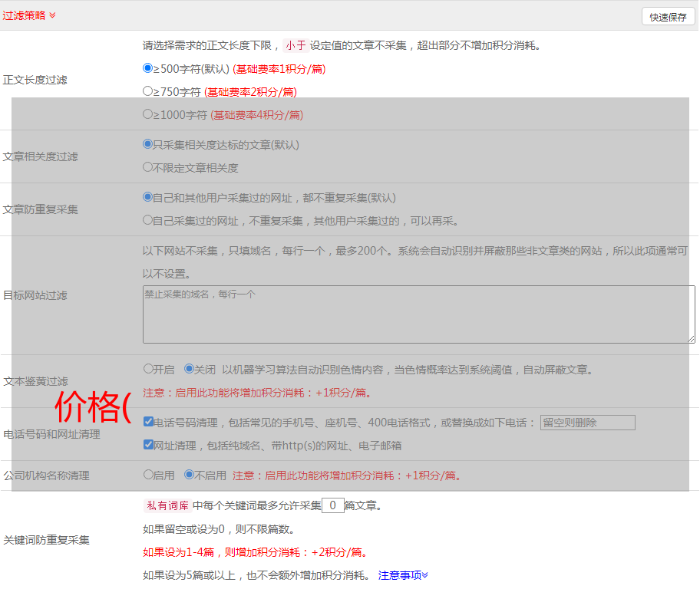Screen dimensions: 700x589
Task: Select 自己和其他用户采集过的网址 no-repeat option
Action: pyautogui.click(x=148, y=196)
